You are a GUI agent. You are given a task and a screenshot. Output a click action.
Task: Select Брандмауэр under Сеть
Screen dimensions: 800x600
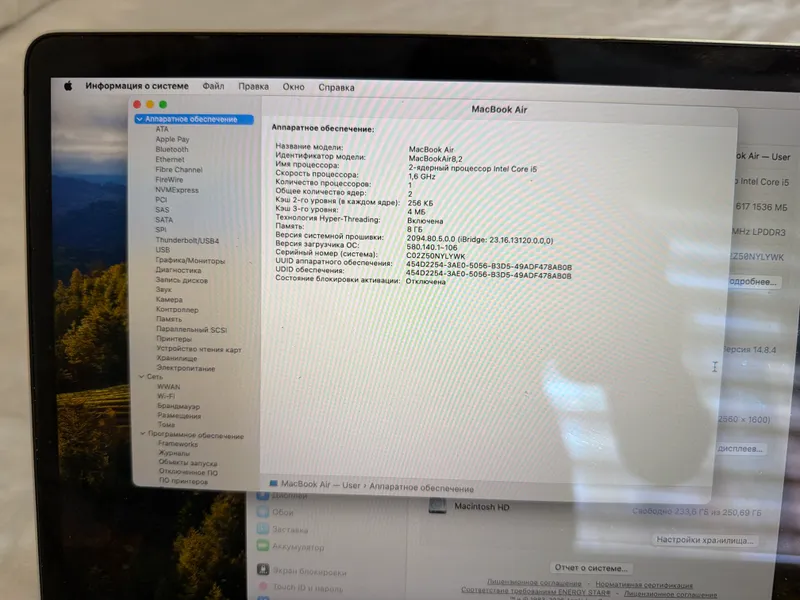click(179, 406)
